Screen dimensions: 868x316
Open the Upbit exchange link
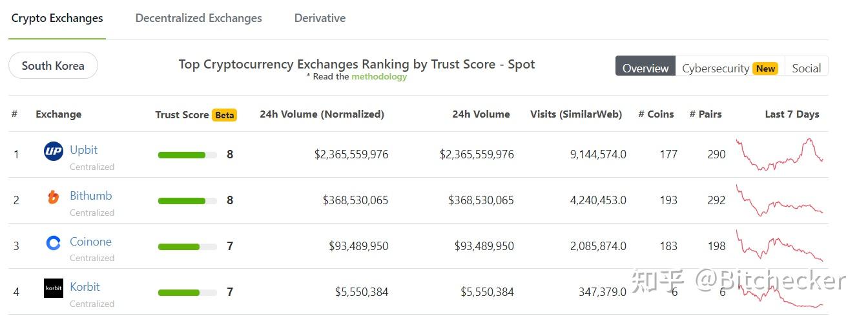click(83, 150)
